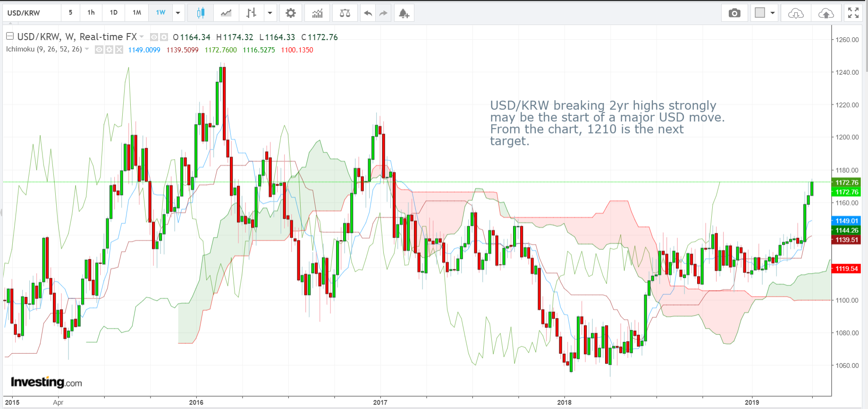
Task: Switch to 5 minute interval
Action: pos(71,13)
